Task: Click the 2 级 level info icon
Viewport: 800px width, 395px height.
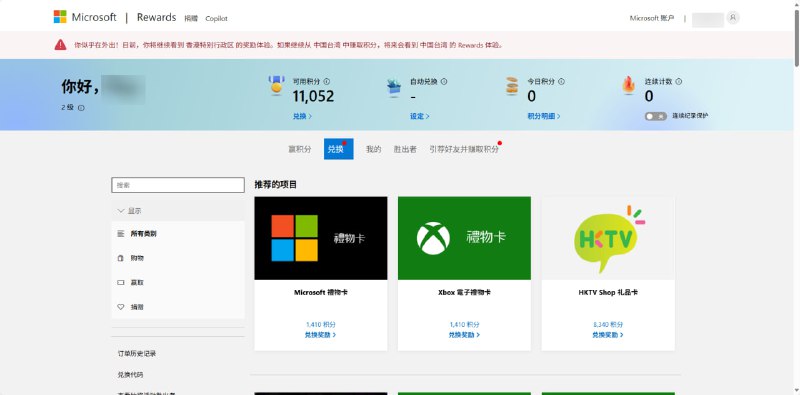Action: tap(81, 108)
